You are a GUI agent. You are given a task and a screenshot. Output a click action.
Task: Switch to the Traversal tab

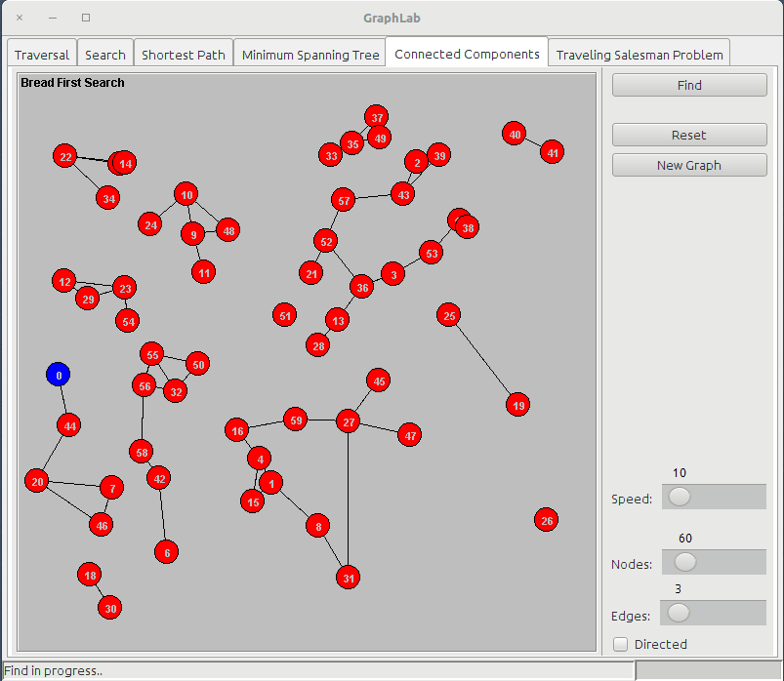(x=42, y=54)
